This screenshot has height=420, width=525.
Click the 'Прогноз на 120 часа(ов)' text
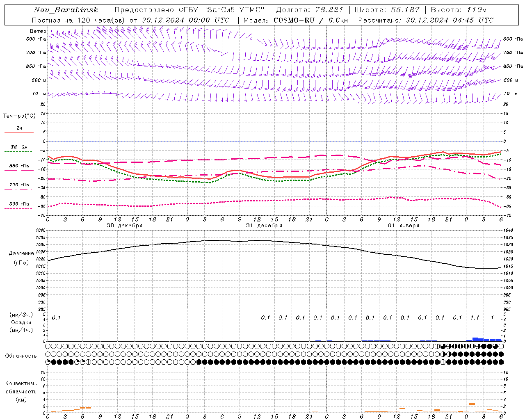coord(79,20)
